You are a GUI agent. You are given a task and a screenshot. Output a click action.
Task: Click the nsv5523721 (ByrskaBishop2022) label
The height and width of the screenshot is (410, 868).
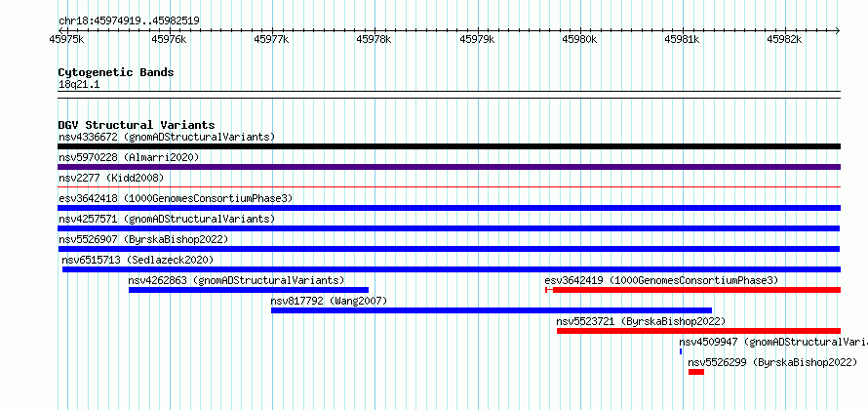(641, 321)
